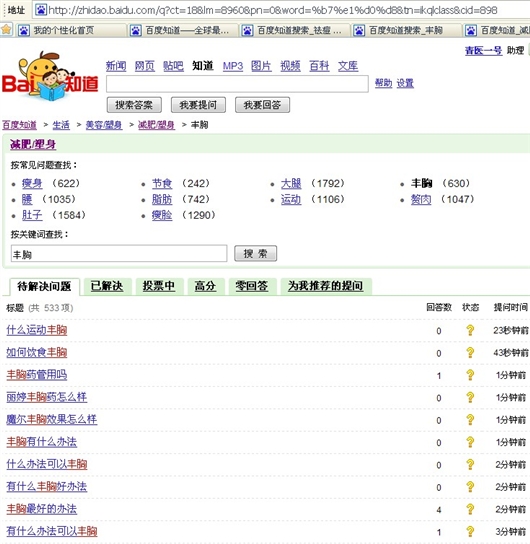Screen dimensions: 530x544
Task: Filter by 瘦脸 common question
Action: 162,215
